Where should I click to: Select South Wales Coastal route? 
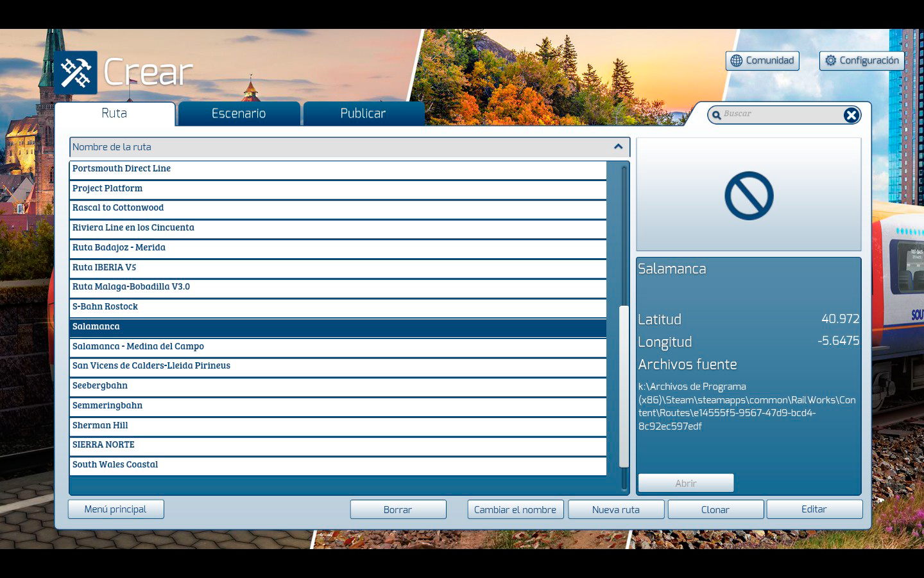pos(338,465)
